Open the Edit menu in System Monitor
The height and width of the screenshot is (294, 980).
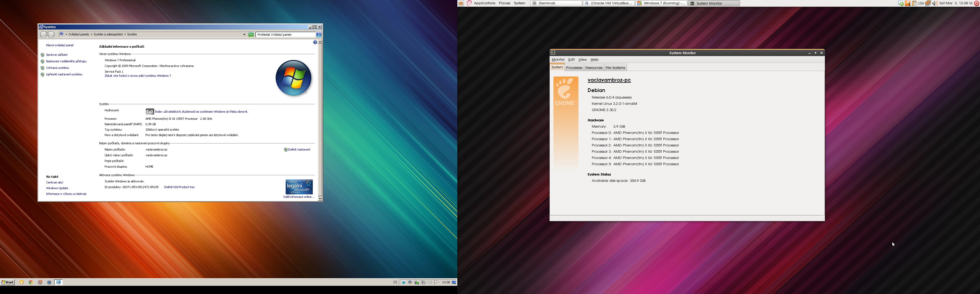[571, 60]
